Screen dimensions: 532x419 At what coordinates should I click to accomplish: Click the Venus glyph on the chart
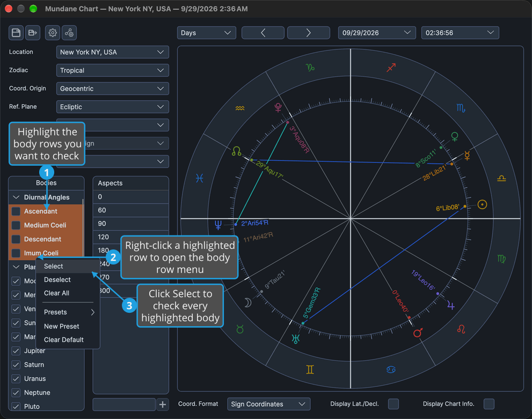click(x=455, y=137)
